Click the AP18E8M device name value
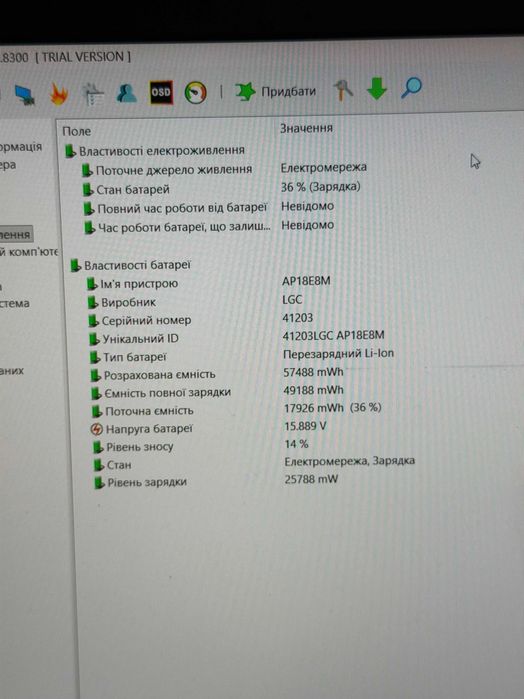 click(306, 281)
